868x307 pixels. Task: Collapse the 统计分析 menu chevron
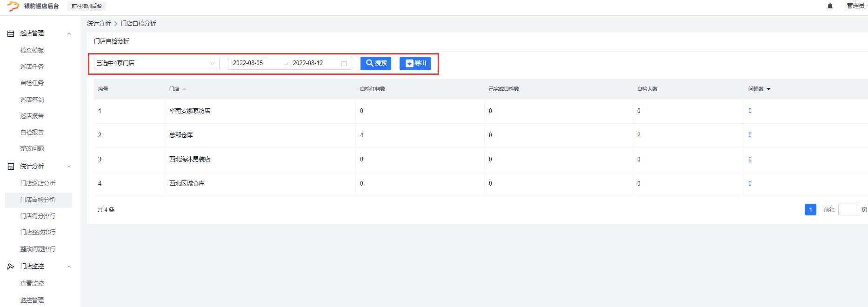(x=69, y=167)
